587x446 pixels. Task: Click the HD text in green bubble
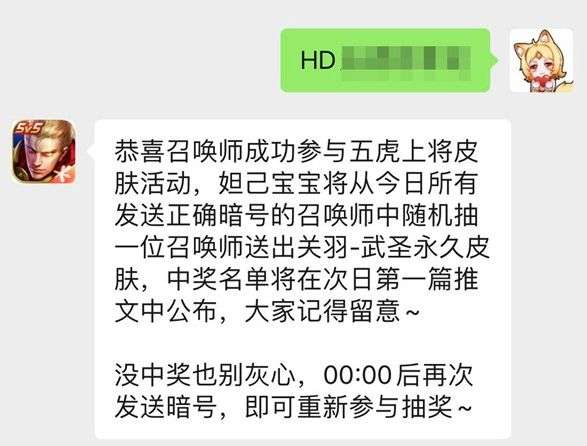point(318,60)
